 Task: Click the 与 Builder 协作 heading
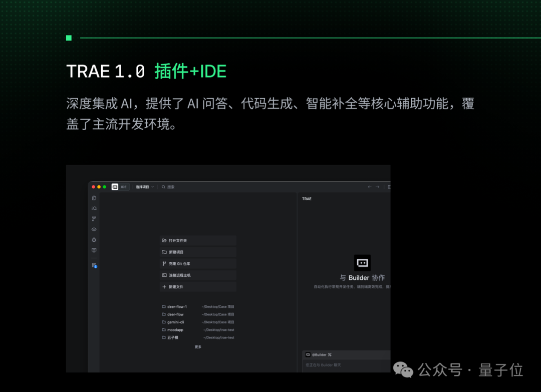coord(362,278)
